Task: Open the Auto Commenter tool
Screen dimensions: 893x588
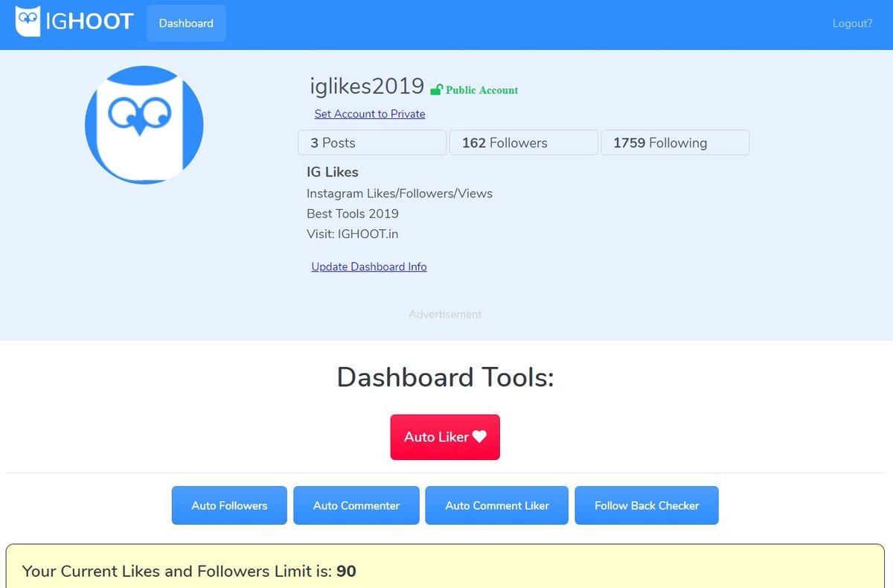Action: point(356,505)
